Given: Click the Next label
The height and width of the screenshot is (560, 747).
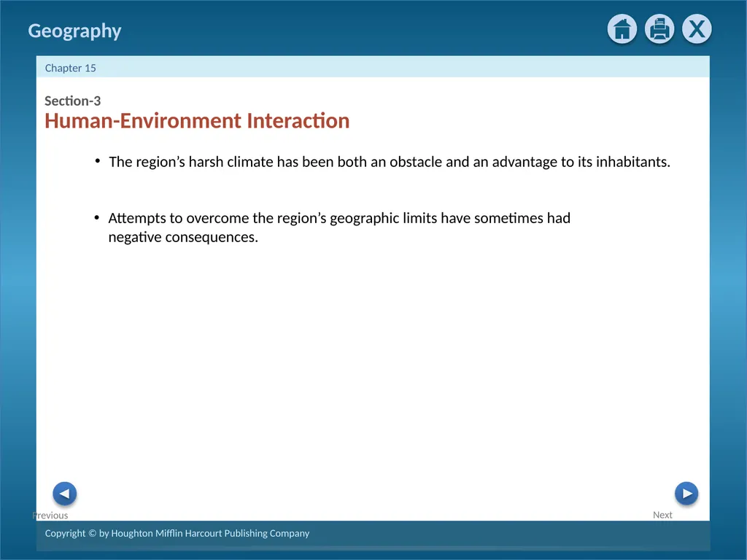Looking at the screenshot, I should (662, 515).
